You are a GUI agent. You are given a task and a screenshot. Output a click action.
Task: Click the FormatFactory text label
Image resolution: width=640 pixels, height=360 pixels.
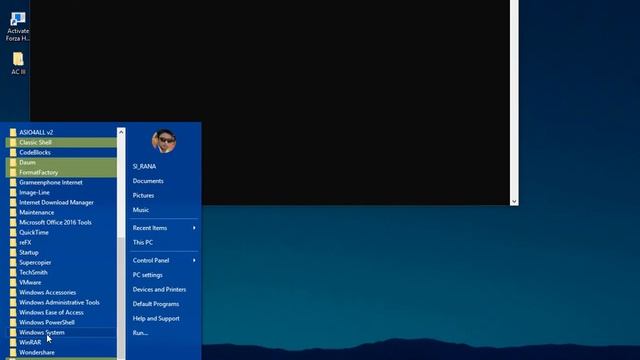38,172
